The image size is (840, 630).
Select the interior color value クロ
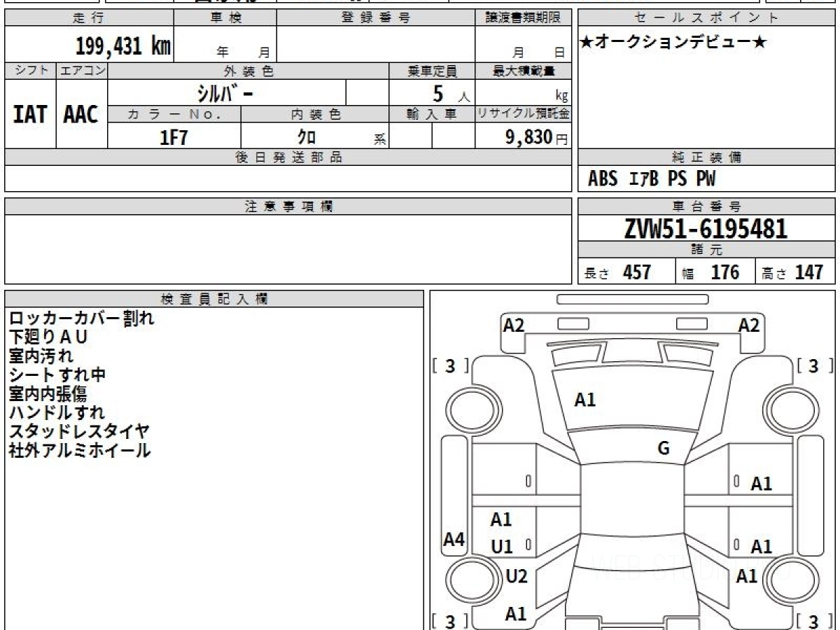coord(307,137)
